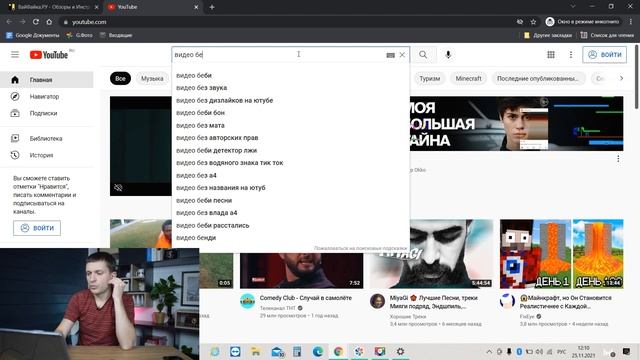Click the Главная home icon in the sidebar

pyautogui.click(x=15, y=80)
